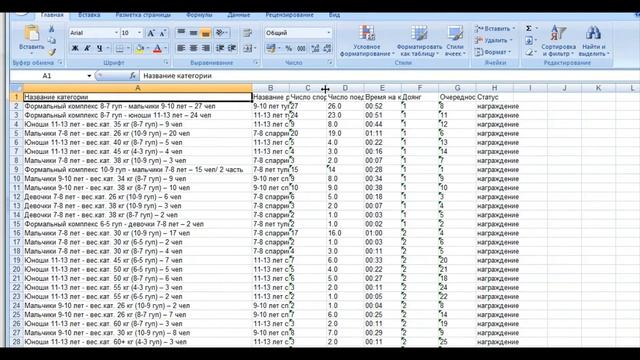Screen dimensions: 640x360
Task: Center cell text horizontally
Action: point(193,49)
